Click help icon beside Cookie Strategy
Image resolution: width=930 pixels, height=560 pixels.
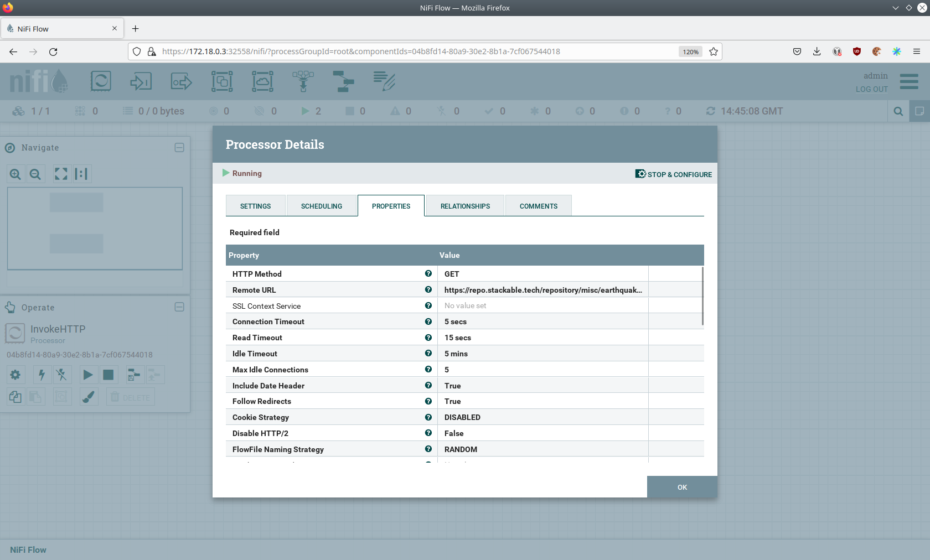tap(428, 417)
